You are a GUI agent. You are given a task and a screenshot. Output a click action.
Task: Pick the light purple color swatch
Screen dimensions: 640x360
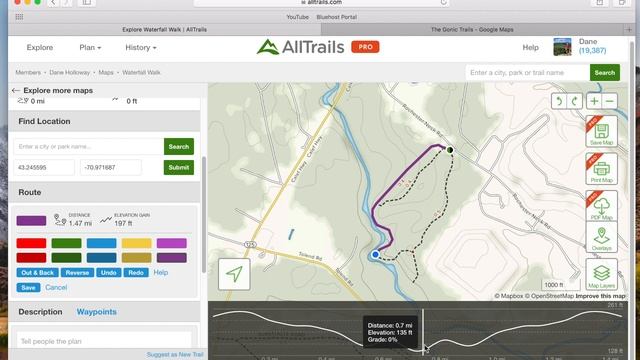172,243
